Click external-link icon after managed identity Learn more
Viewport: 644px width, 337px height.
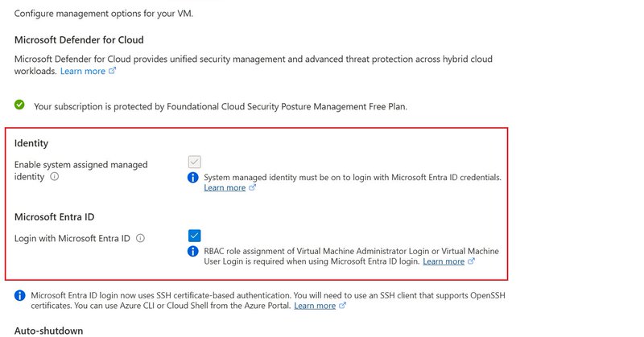[252, 187]
